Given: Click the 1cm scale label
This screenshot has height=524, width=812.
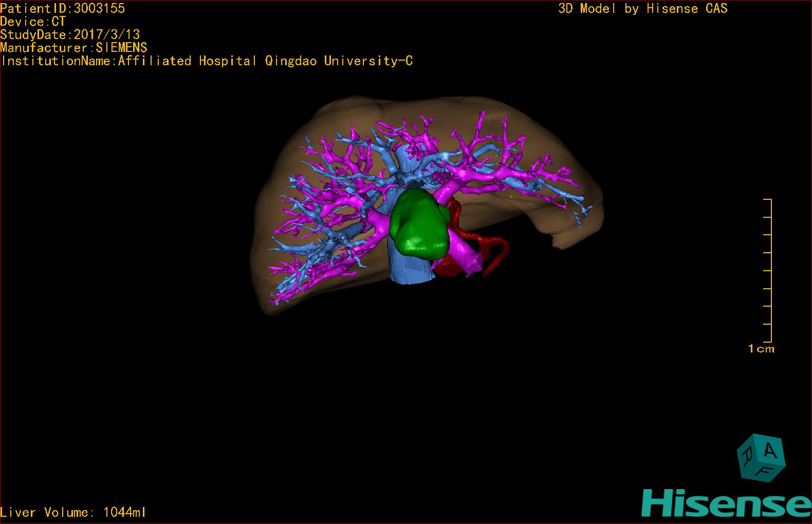Looking at the screenshot, I should pyautogui.click(x=761, y=349).
